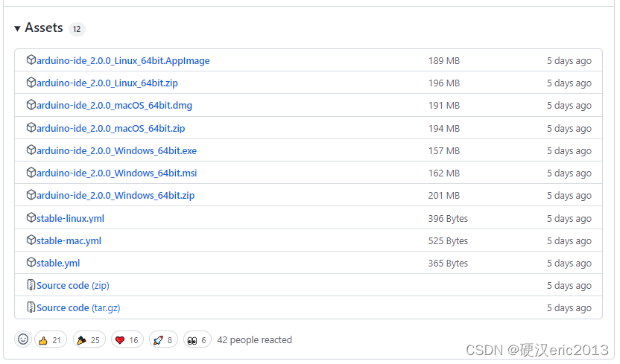Screen dimensions: 620x364
Task: Click package icon beside Windows_64bit.msi
Action: coord(31,173)
